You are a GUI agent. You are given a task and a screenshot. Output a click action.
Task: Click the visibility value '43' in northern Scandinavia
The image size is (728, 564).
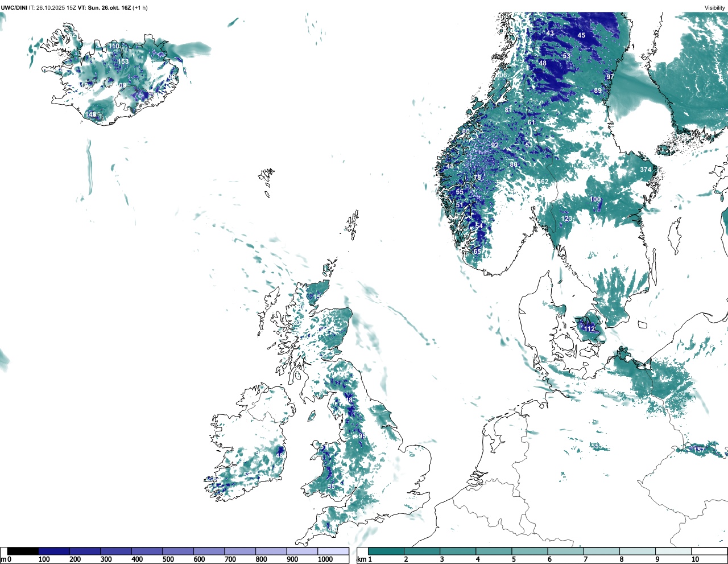point(550,33)
